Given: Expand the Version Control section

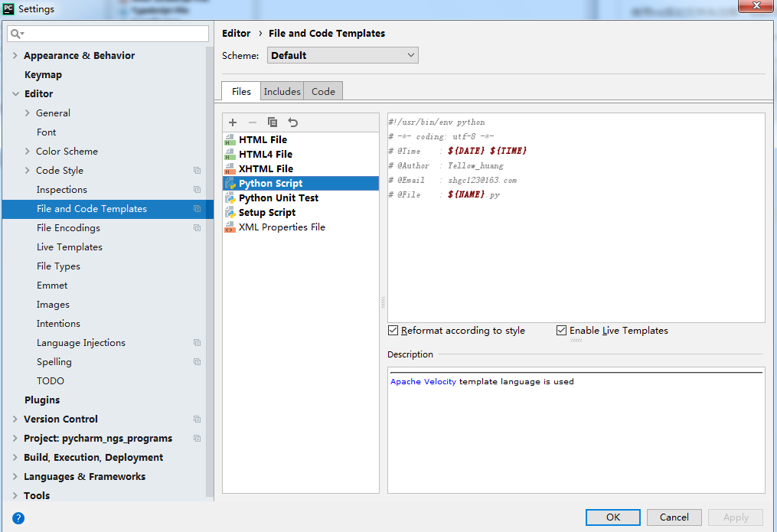Looking at the screenshot, I should 15,419.
